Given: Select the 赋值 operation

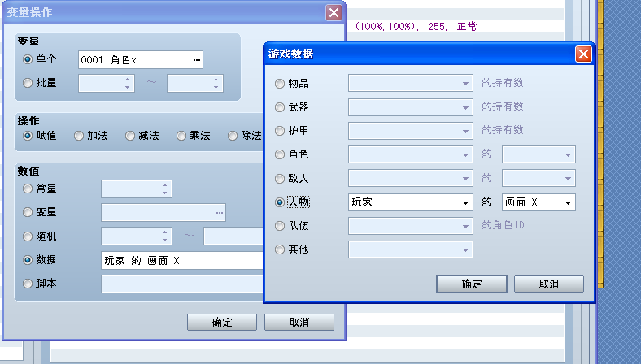Looking at the screenshot, I should tap(28, 136).
